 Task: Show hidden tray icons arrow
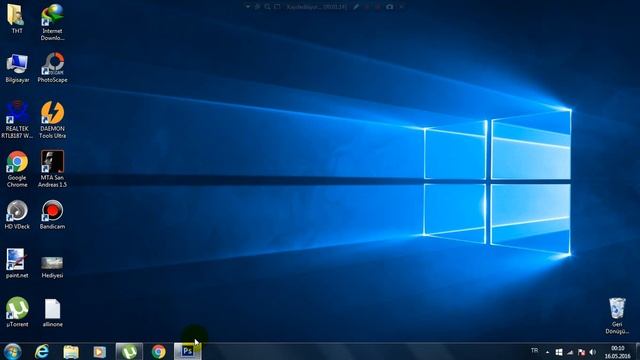[x=547, y=352]
